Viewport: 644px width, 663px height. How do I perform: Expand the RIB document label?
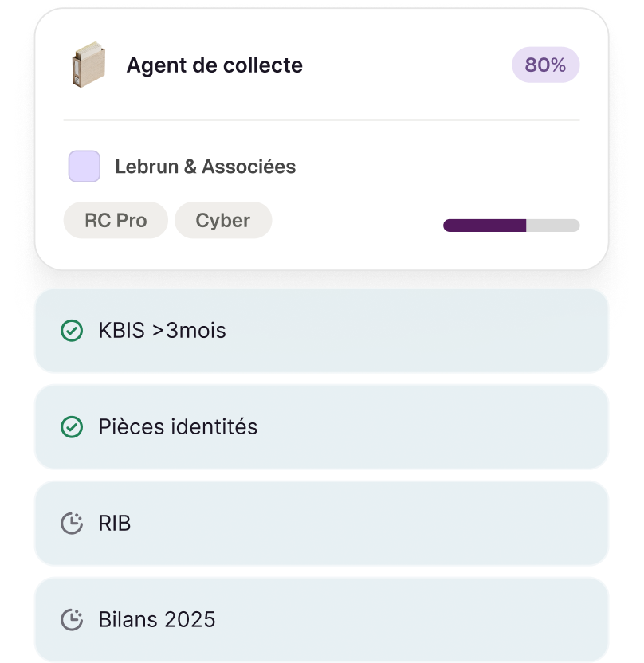115,524
